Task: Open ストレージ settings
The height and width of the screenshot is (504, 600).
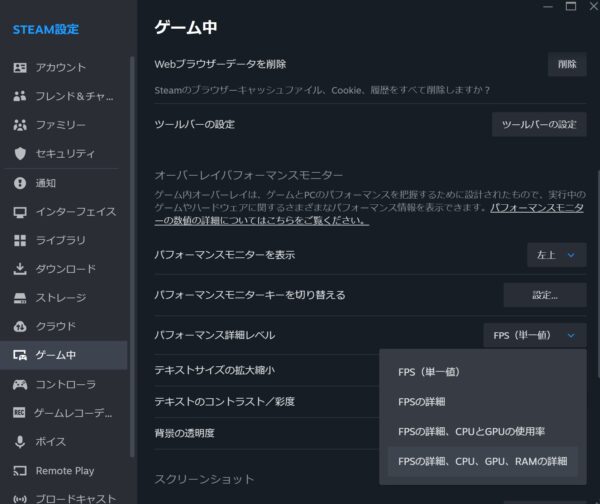Action: tap(64, 298)
